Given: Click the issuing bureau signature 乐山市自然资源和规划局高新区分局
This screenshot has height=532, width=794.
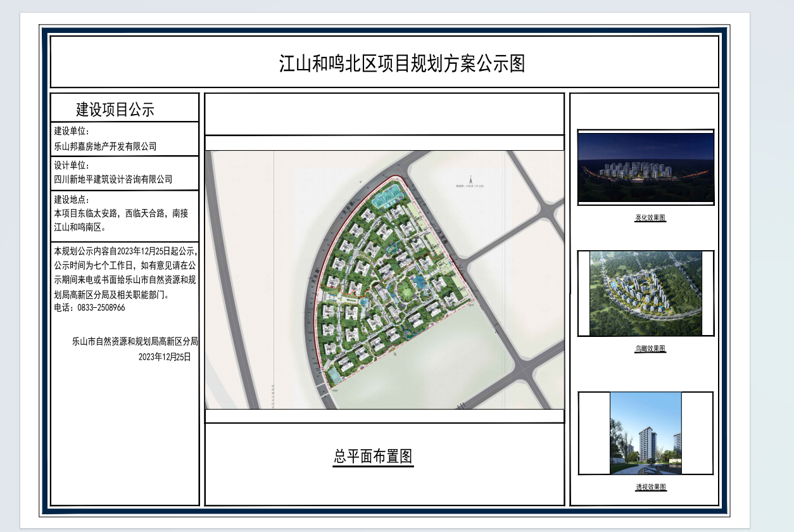Looking at the screenshot, I should click(x=135, y=341).
